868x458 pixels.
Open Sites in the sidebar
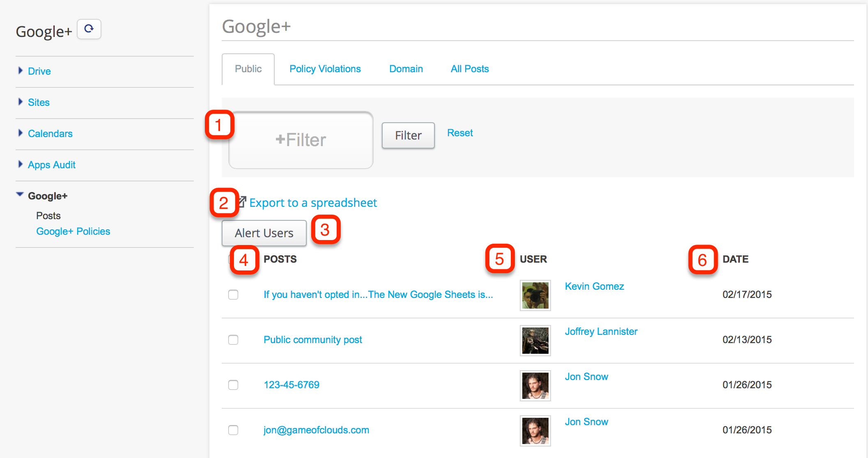(x=39, y=103)
